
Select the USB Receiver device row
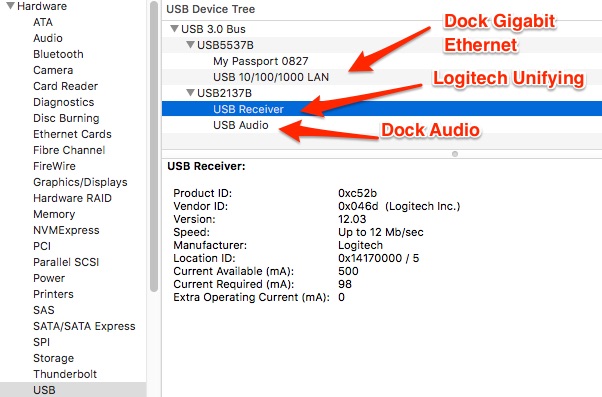tap(382, 109)
